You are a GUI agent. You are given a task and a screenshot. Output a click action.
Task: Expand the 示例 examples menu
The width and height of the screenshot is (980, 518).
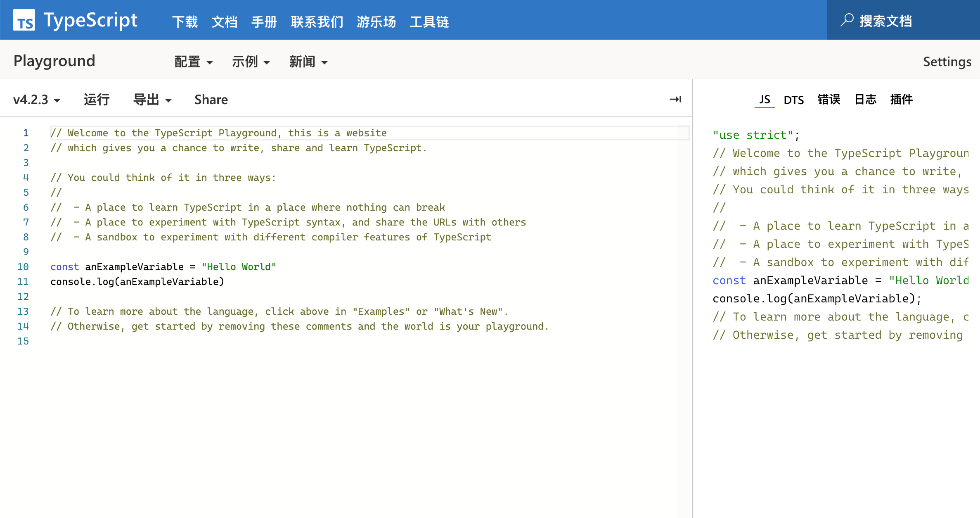251,62
